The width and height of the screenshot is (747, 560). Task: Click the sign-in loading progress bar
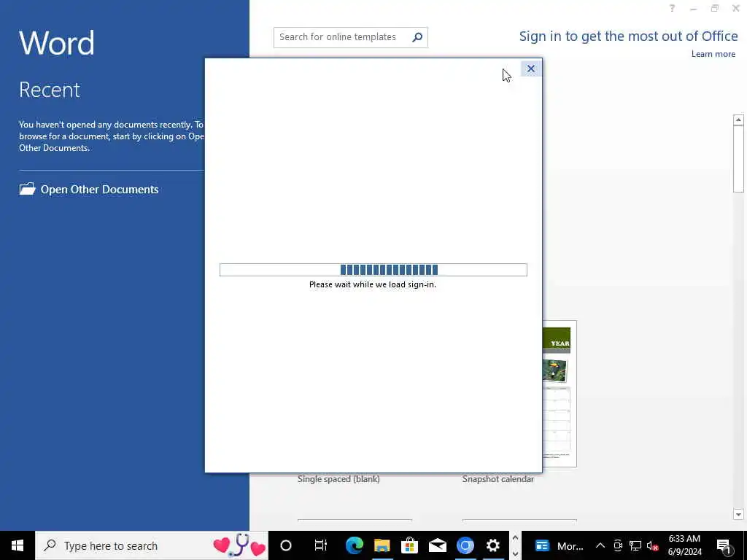click(373, 270)
